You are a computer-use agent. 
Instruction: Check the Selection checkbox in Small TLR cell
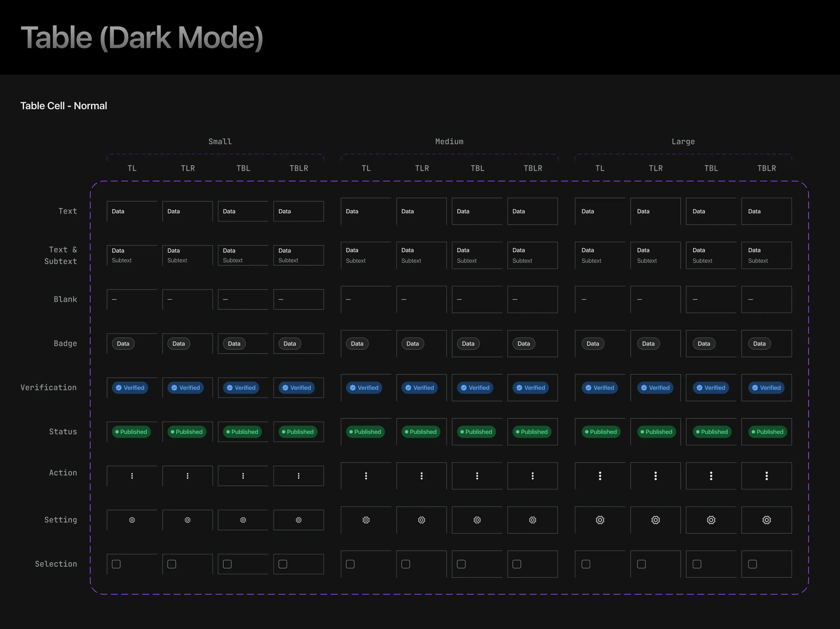pyautogui.click(x=172, y=564)
